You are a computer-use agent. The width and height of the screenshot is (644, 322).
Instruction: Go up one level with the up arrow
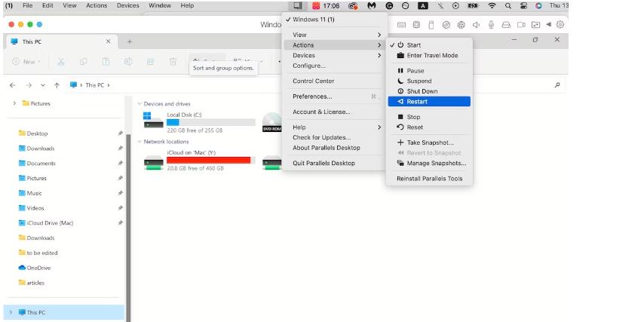pyautogui.click(x=57, y=85)
